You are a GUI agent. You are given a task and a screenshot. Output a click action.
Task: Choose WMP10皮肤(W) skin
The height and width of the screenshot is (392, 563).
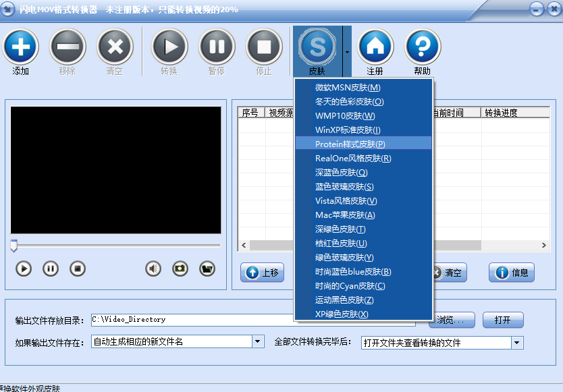pyautogui.click(x=363, y=115)
